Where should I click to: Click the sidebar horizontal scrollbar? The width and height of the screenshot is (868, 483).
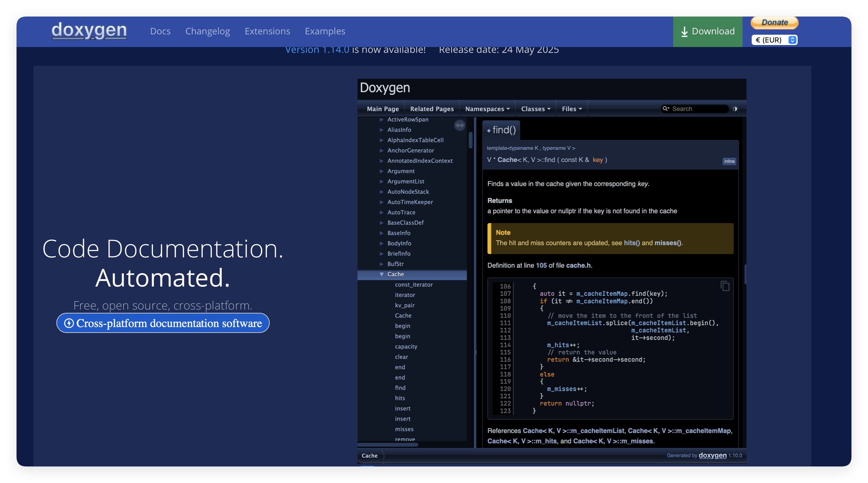click(x=388, y=444)
